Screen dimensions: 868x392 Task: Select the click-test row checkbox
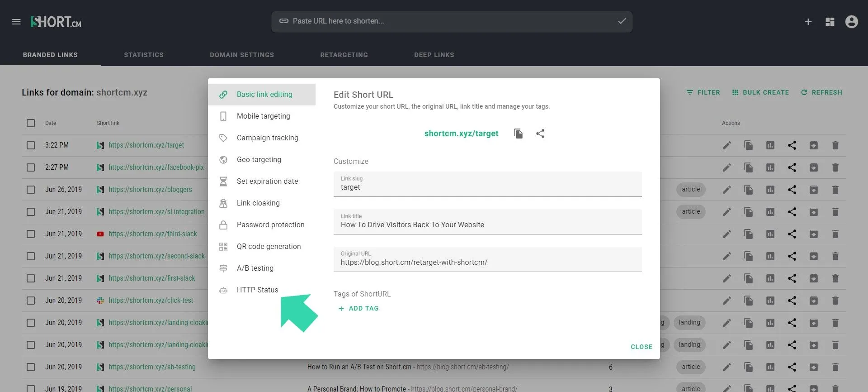pyautogui.click(x=31, y=301)
